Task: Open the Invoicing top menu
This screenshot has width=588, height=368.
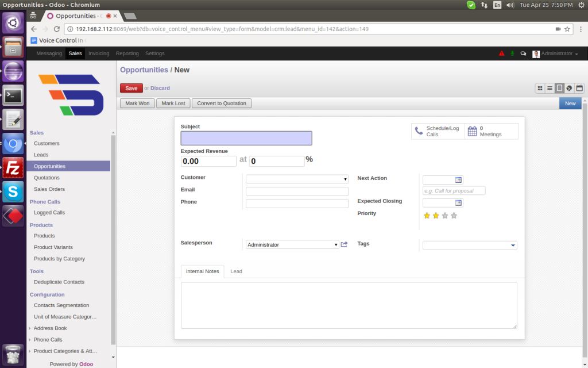Action: 99,53
